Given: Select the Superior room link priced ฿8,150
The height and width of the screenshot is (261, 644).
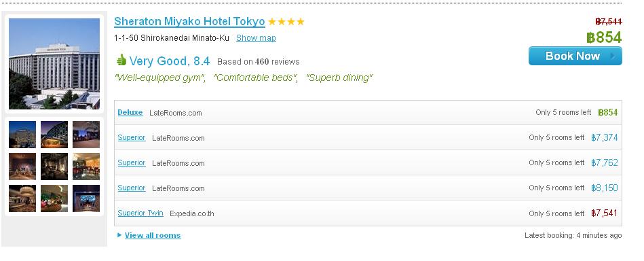Looking at the screenshot, I should click(x=132, y=188).
